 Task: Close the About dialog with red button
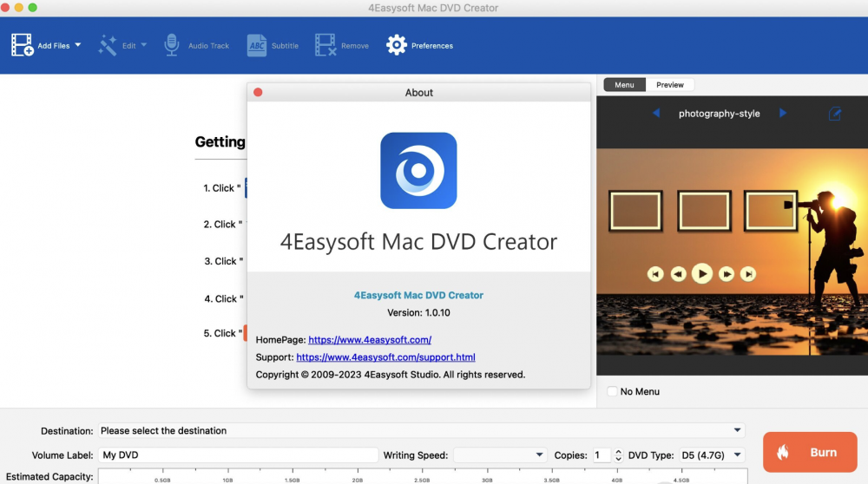(258, 92)
